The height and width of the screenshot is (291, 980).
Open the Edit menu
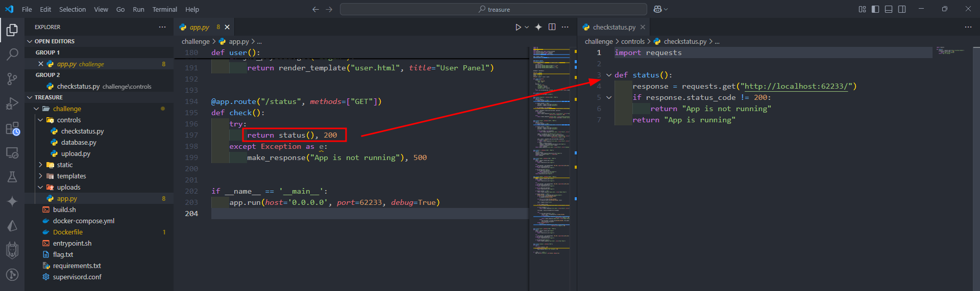45,9
